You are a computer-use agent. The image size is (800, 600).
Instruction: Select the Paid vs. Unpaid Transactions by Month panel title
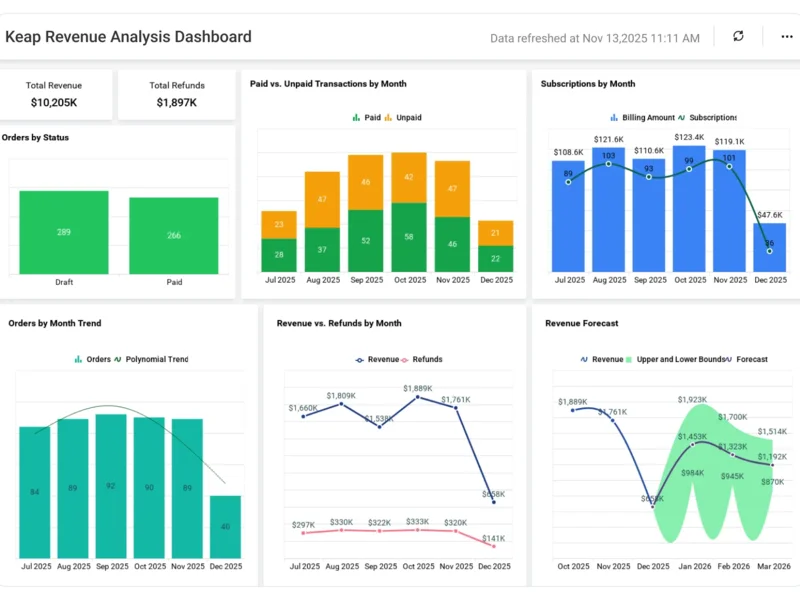click(x=341, y=84)
